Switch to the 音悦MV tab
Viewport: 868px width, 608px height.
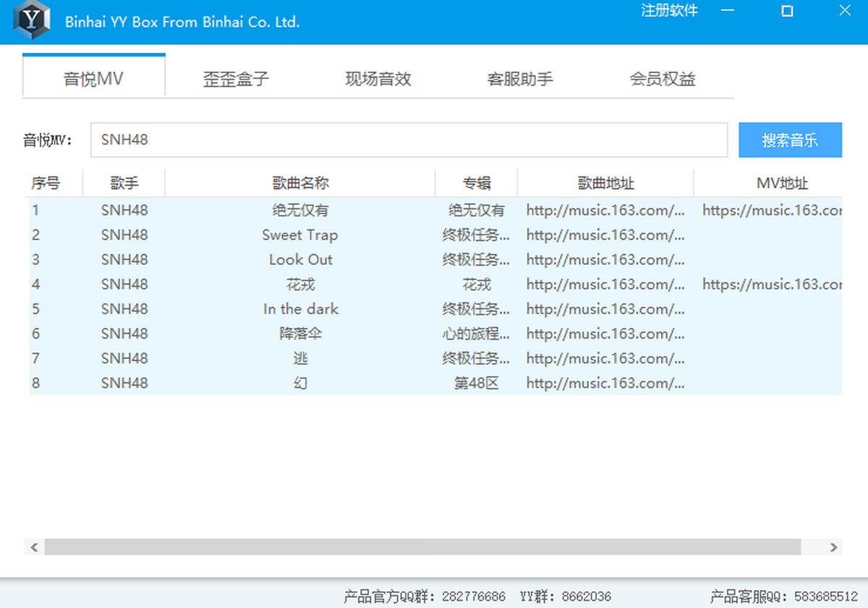point(94,76)
